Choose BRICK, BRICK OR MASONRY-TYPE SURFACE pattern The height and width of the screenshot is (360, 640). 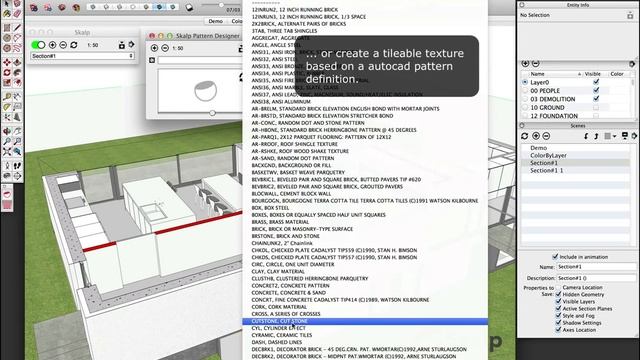[x=302, y=229]
